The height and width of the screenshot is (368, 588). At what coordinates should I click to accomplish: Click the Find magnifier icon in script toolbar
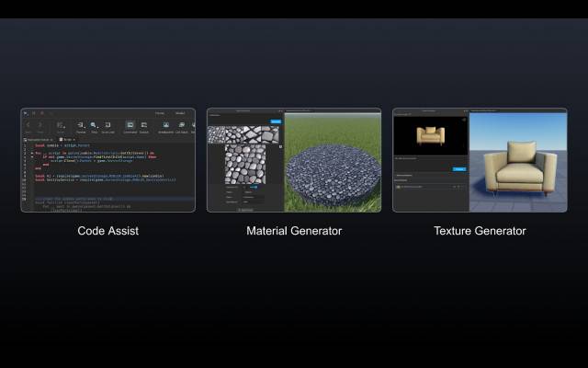(x=94, y=125)
